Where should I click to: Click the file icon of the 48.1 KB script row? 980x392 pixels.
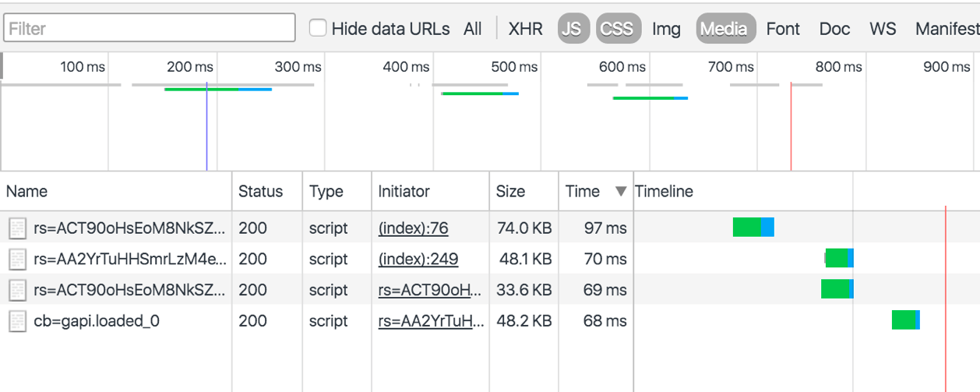pos(17,259)
